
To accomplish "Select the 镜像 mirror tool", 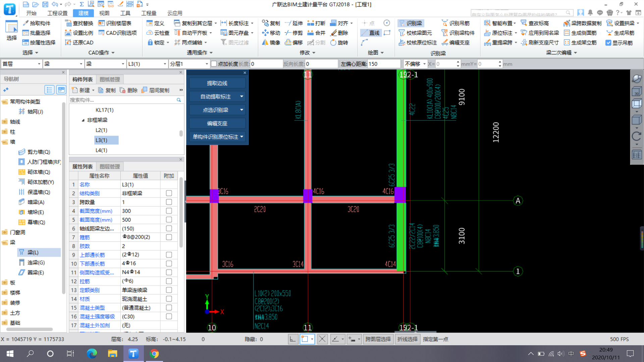I will coord(271,43).
